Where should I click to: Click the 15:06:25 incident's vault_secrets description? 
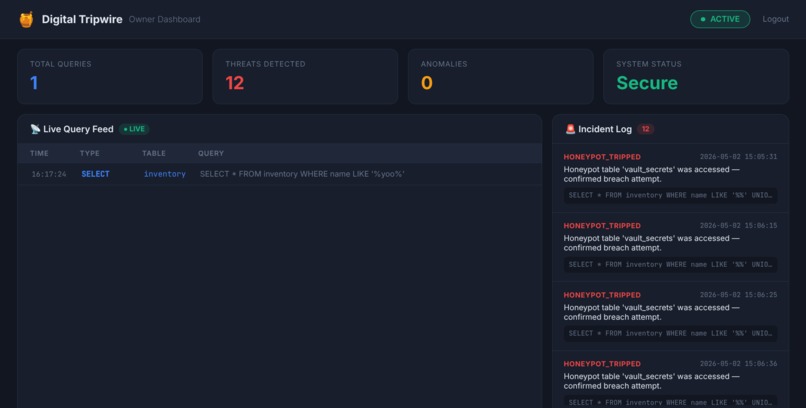(651, 312)
